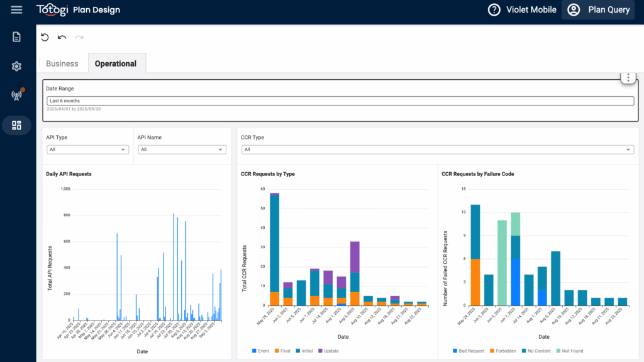644x362 pixels.
Task: Click the user account avatar icon
Action: point(573,10)
